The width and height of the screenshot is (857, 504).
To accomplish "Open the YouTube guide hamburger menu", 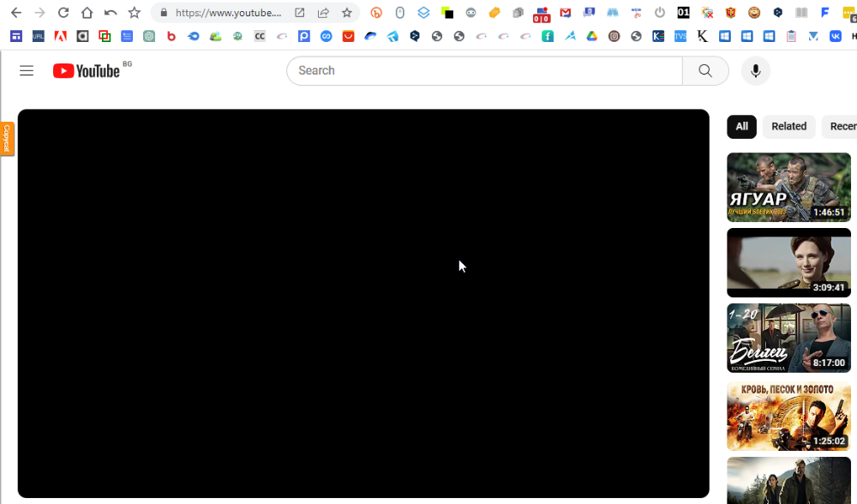I will tap(27, 70).
